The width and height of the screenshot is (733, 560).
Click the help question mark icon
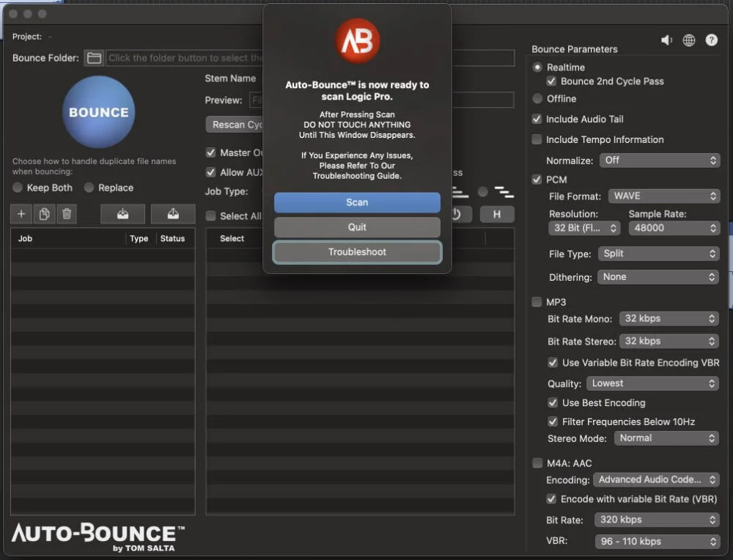[x=710, y=40]
